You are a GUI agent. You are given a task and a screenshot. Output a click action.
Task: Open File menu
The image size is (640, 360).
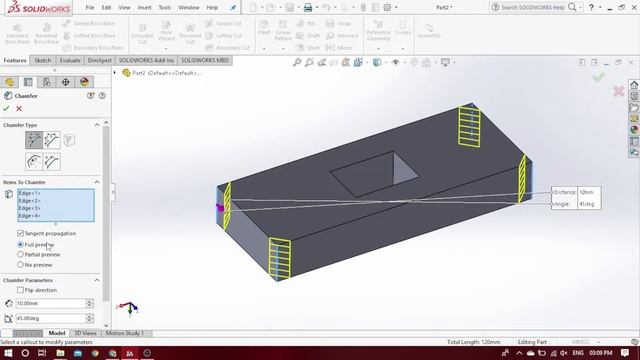click(90, 7)
